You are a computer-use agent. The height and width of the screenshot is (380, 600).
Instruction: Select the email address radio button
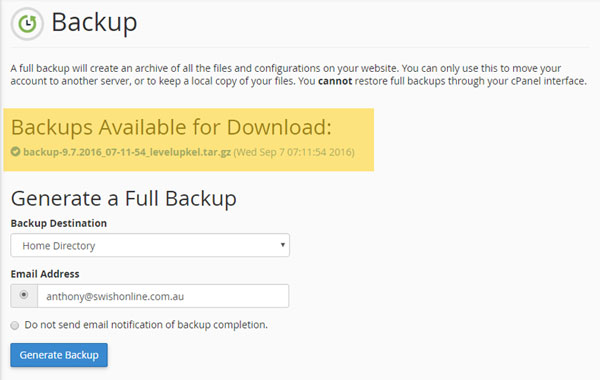point(24,295)
